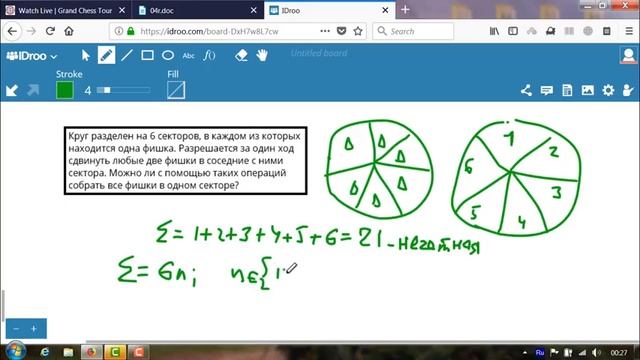The height and width of the screenshot is (360, 640).
Task: Open File Explorer folder from taskbar
Action: [68, 352]
